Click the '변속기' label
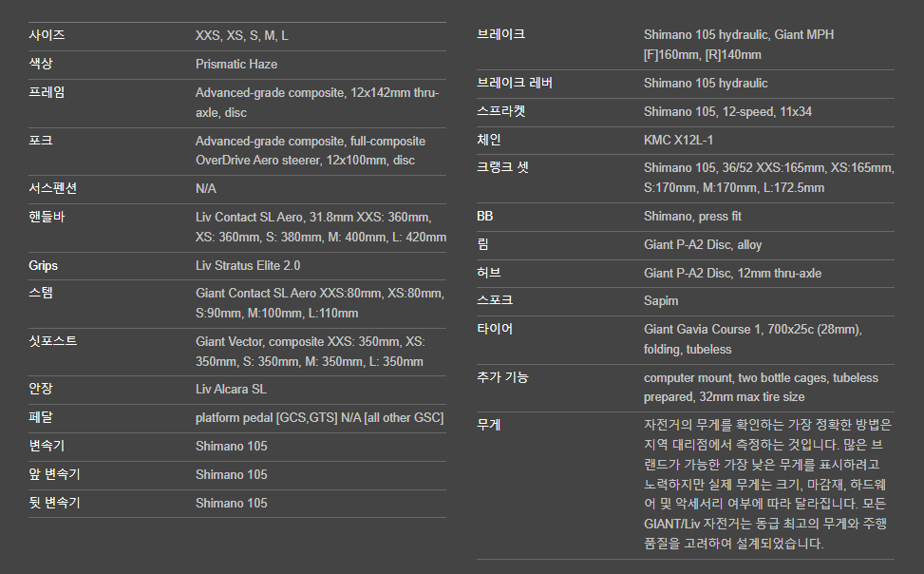The width and height of the screenshot is (924, 574). pyautogui.click(x=47, y=446)
